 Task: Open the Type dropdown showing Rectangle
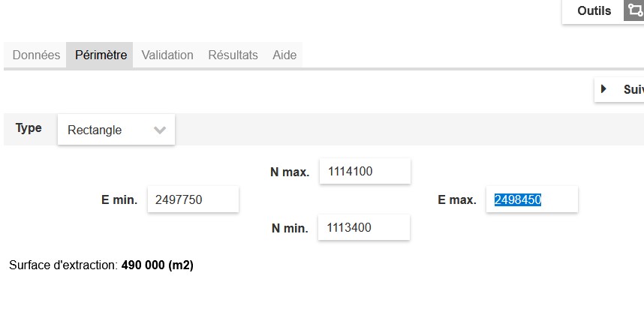point(116,130)
